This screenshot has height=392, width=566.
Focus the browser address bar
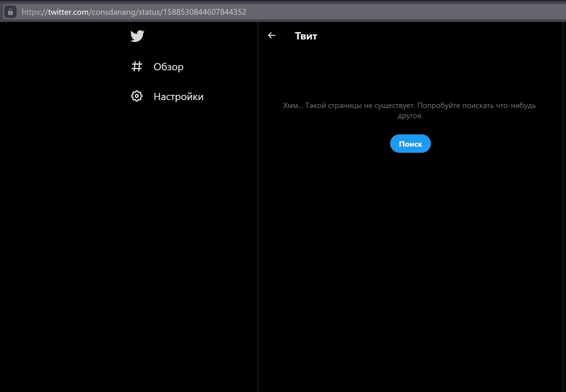[x=387, y=12]
